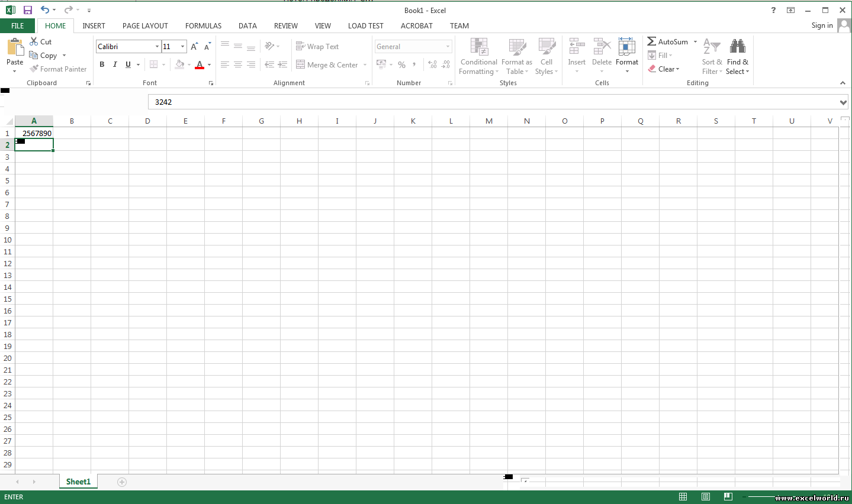This screenshot has height=504, width=852.
Task: Apply the red font color
Action: 200,64
